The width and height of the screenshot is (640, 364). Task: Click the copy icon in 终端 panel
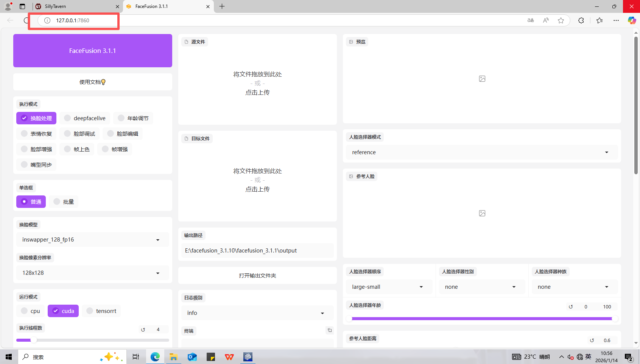point(330,330)
